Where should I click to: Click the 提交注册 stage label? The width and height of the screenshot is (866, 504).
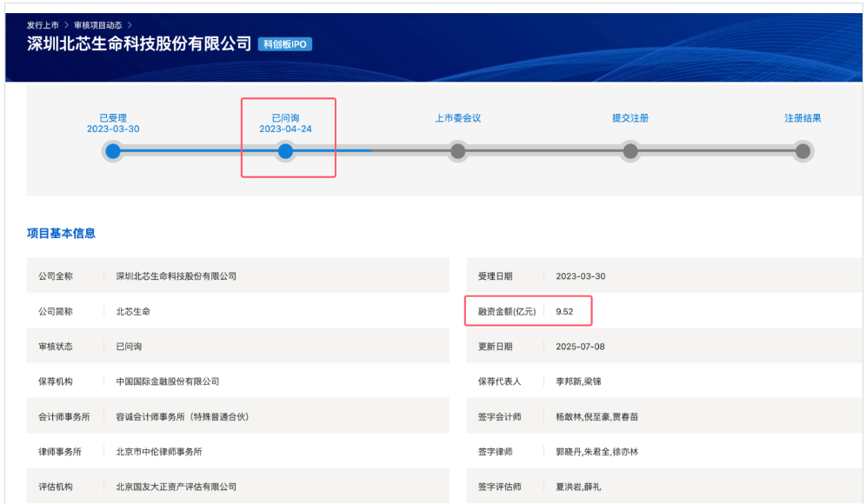click(630, 117)
